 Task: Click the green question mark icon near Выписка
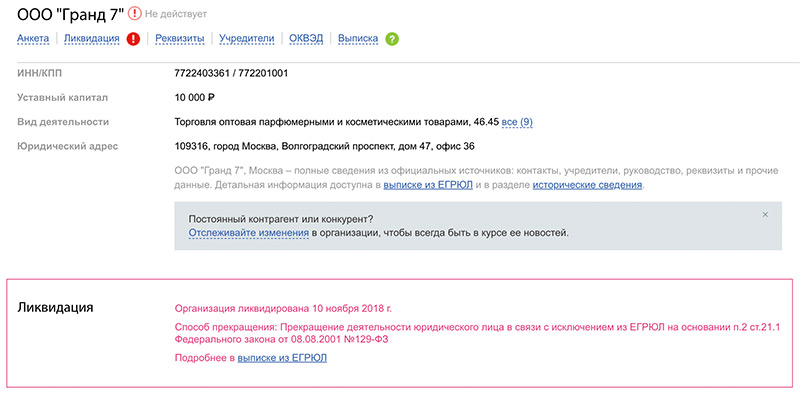(x=392, y=39)
